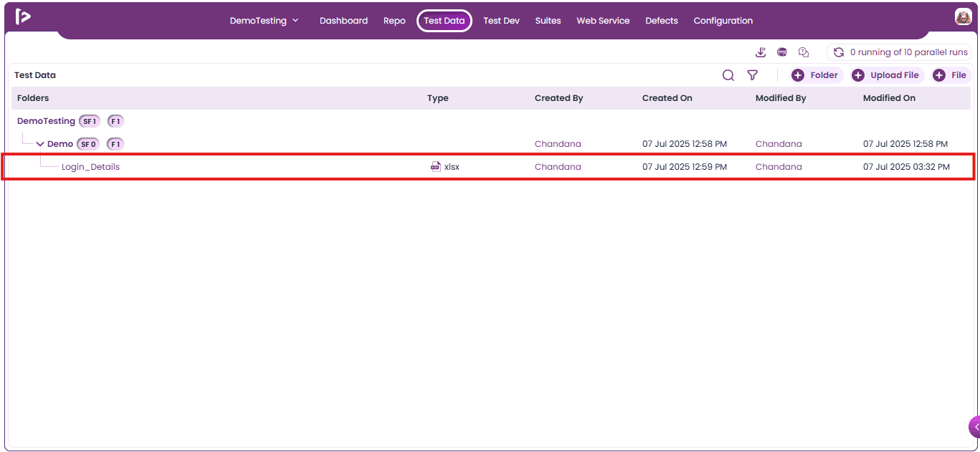Go to the Configuration tab
The image size is (980, 452).
723,21
